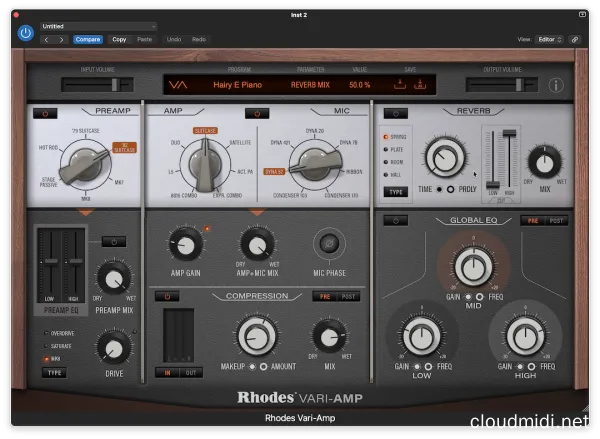The image size is (600, 439).
Task: Click the Reverb Time knob
Action: [445, 158]
